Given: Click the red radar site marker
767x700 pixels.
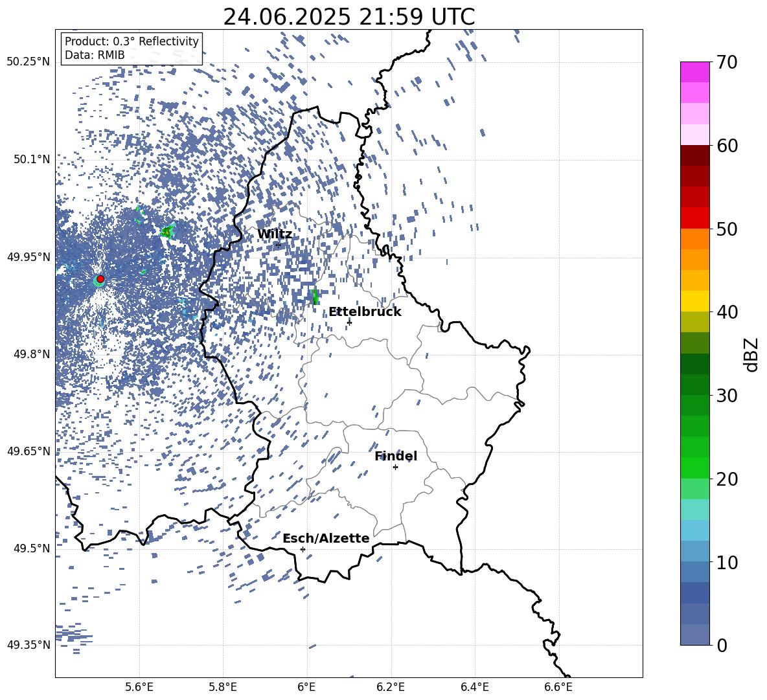Looking at the screenshot, I should coord(100,279).
